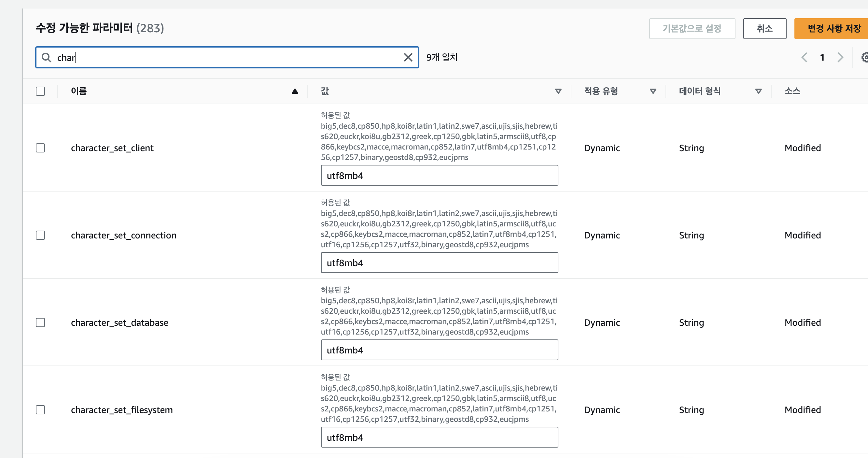The width and height of the screenshot is (868, 458).
Task: Click Dynamic in character_set_client row
Action: [602, 148]
